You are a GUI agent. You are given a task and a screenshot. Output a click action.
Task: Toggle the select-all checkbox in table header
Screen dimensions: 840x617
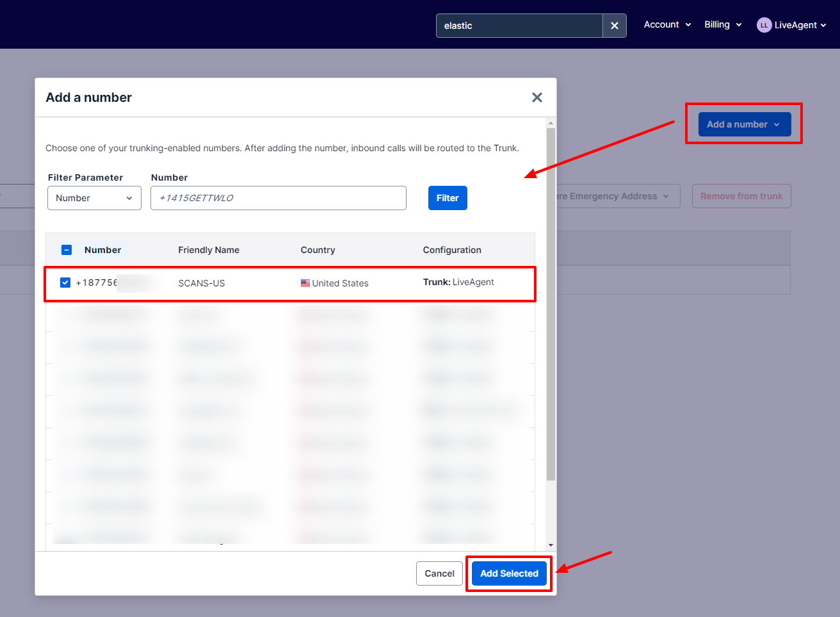[67, 250]
